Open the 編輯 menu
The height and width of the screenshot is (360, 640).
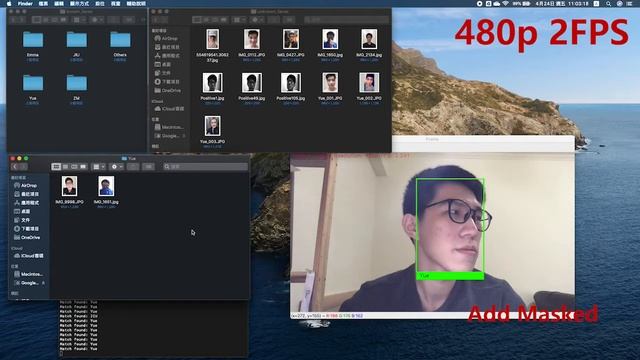59,4
